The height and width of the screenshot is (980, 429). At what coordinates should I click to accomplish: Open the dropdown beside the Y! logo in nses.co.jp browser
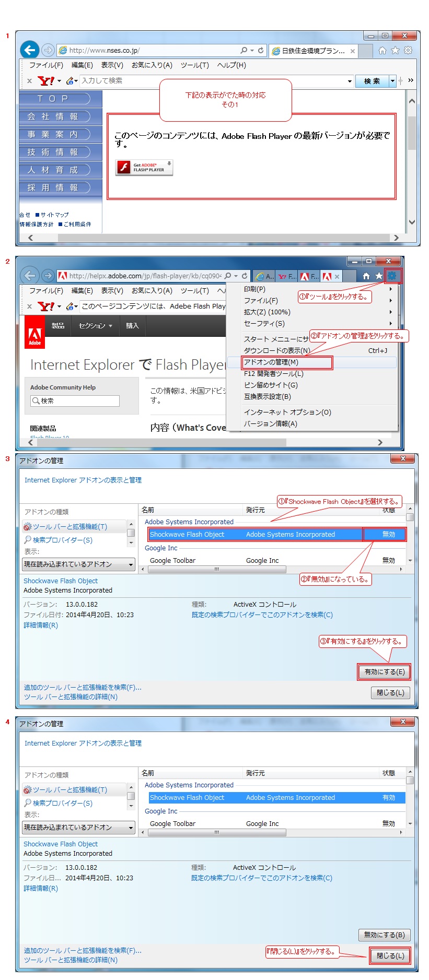(x=59, y=81)
